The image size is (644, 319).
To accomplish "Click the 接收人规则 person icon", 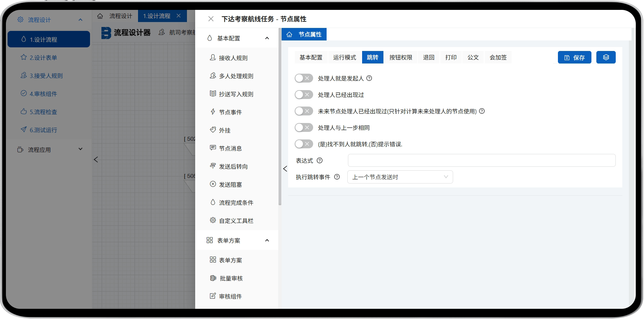I will point(213,58).
